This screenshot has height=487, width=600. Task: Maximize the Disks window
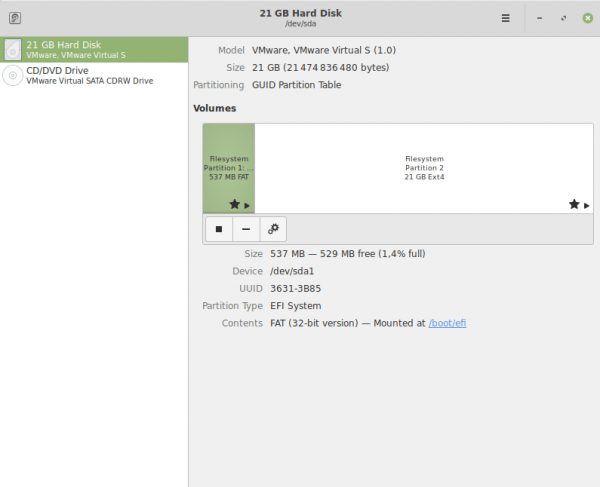click(x=563, y=18)
